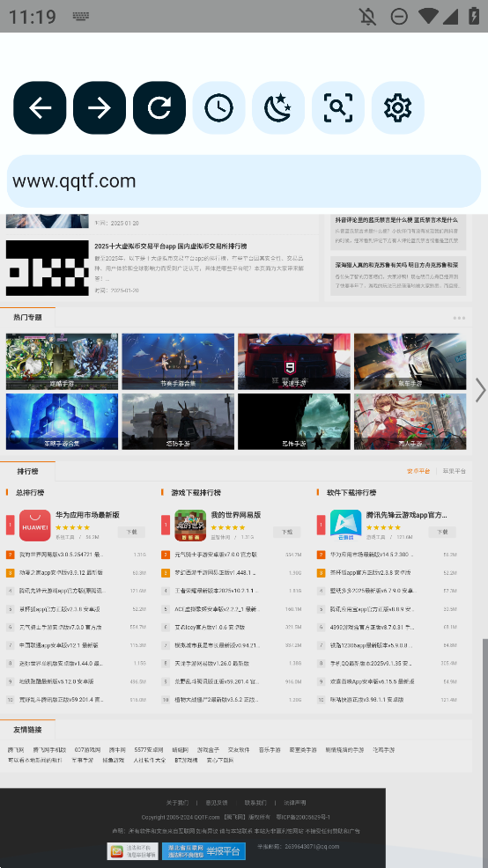Open 植物大战僵尸2最新版 ranking entry
The image size is (488, 868).
(217, 700)
